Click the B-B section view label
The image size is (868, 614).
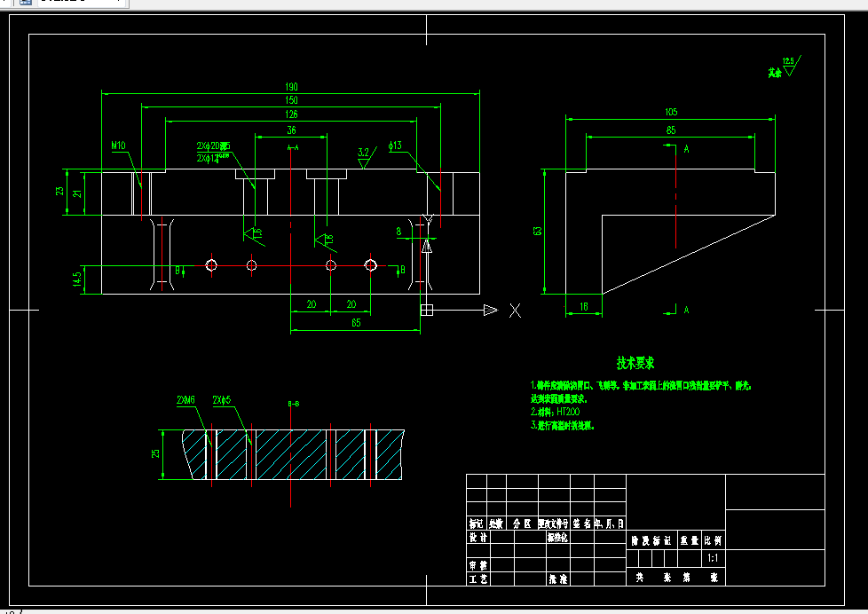(x=294, y=404)
